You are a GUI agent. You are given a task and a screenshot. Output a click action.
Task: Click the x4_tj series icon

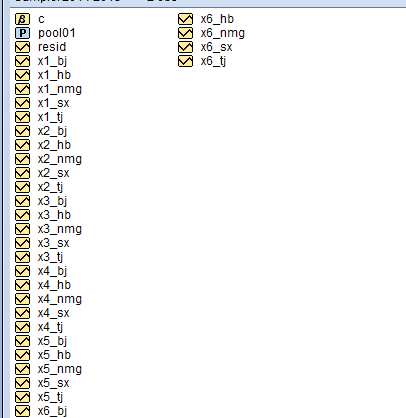pos(22,327)
